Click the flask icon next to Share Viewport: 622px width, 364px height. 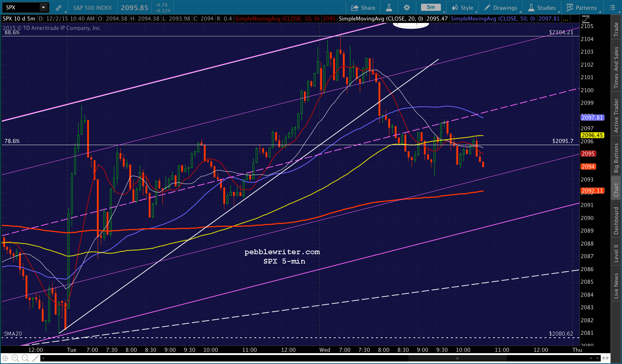tap(389, 8)
